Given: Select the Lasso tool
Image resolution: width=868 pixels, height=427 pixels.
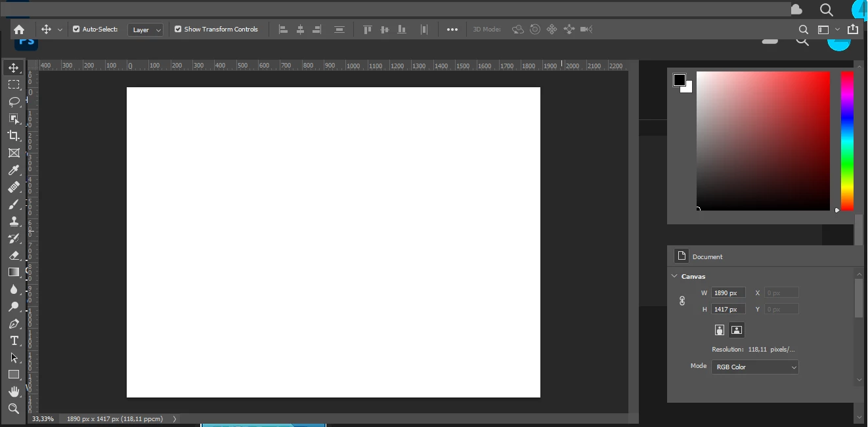Looking at the screenshot, I should (14, 102).
